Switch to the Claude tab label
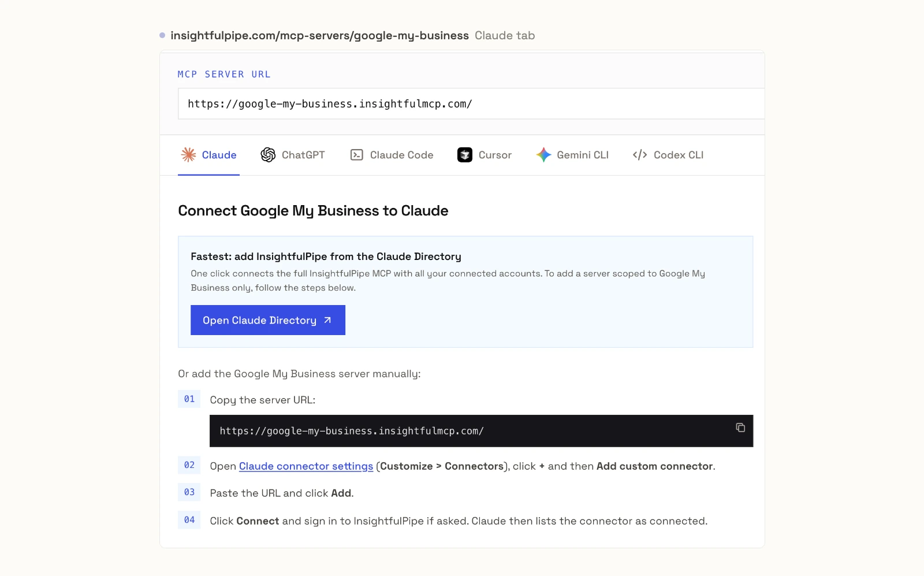924x576 pixels. [x=219, y=155]
